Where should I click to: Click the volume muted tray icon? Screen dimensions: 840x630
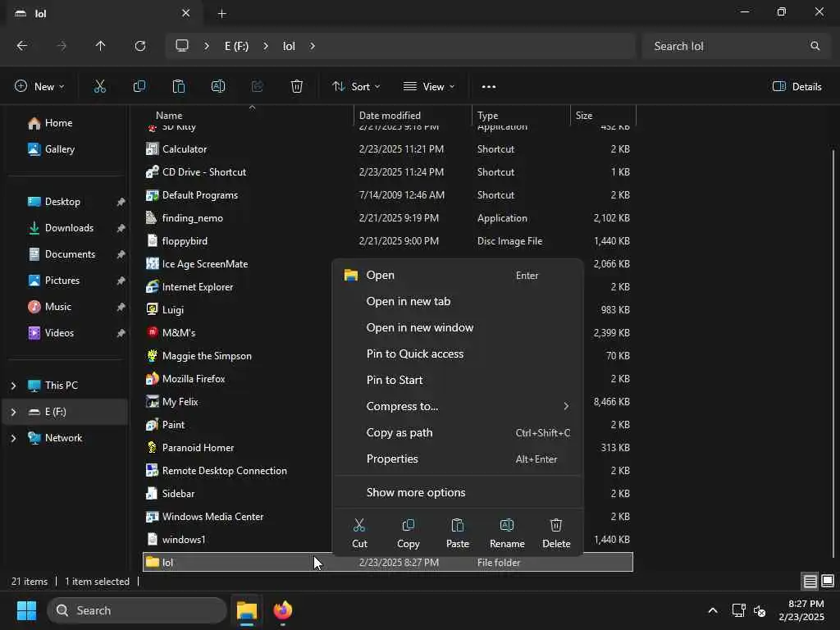(x=760, y=610)
